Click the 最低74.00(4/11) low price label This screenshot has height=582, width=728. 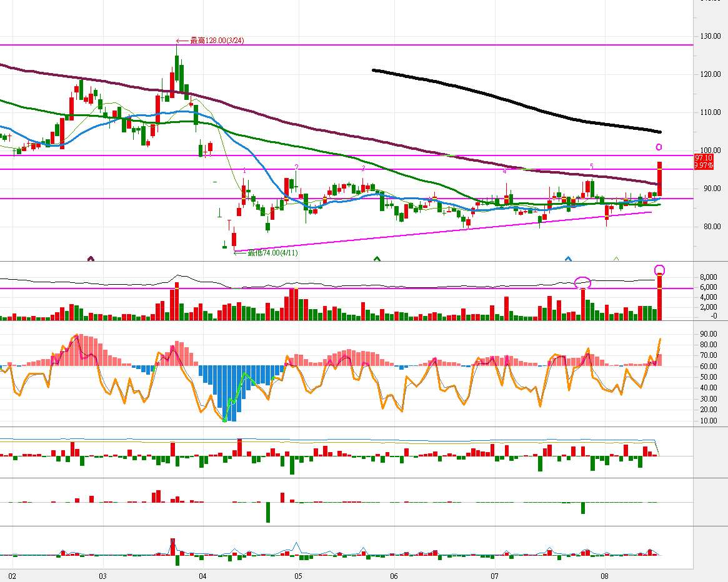pyautogui.click(x=262, y=253)
